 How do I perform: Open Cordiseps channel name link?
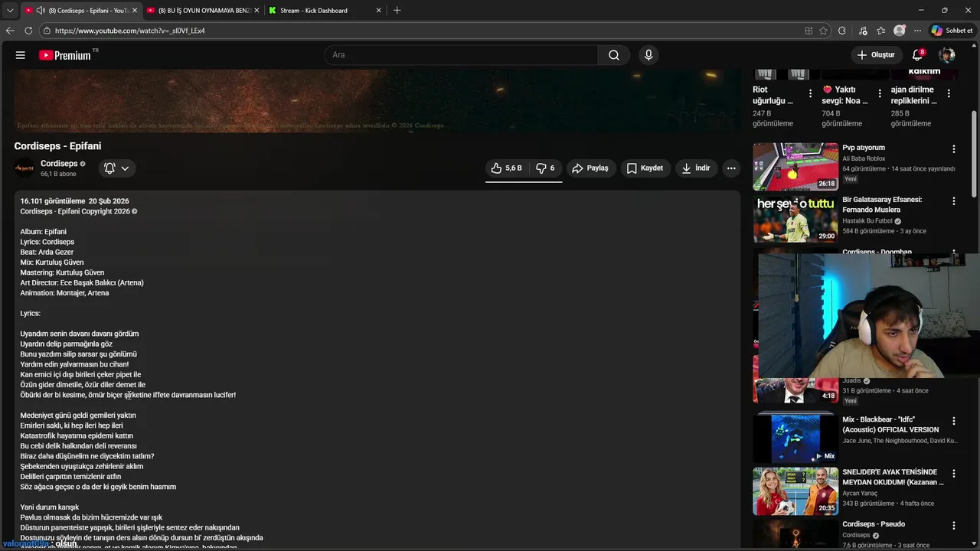click(59, 164)
